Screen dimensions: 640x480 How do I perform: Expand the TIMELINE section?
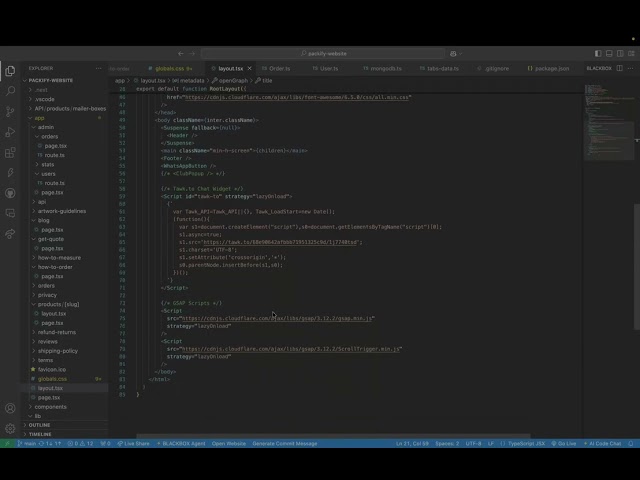[40, 434]
